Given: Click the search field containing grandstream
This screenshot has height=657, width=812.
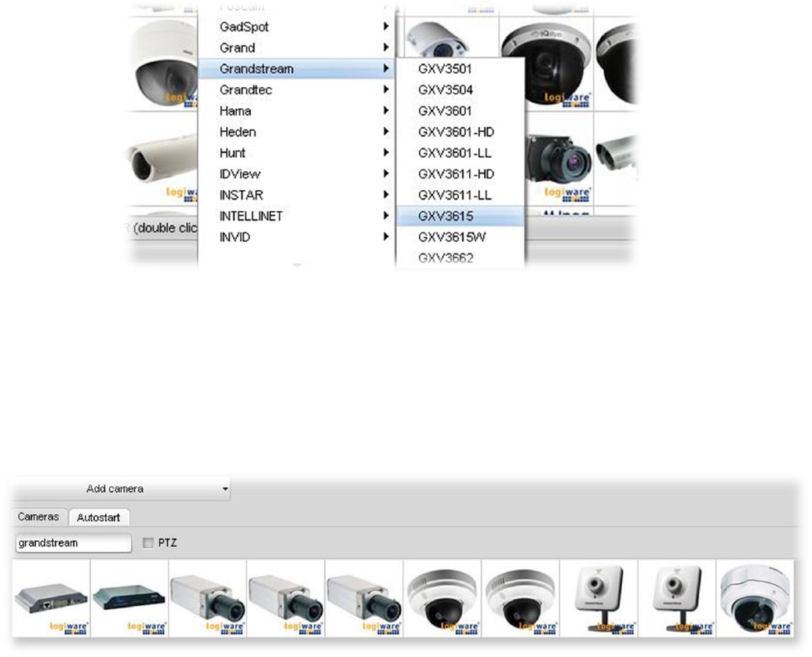Looking at the screenshot, I should 73,543.
